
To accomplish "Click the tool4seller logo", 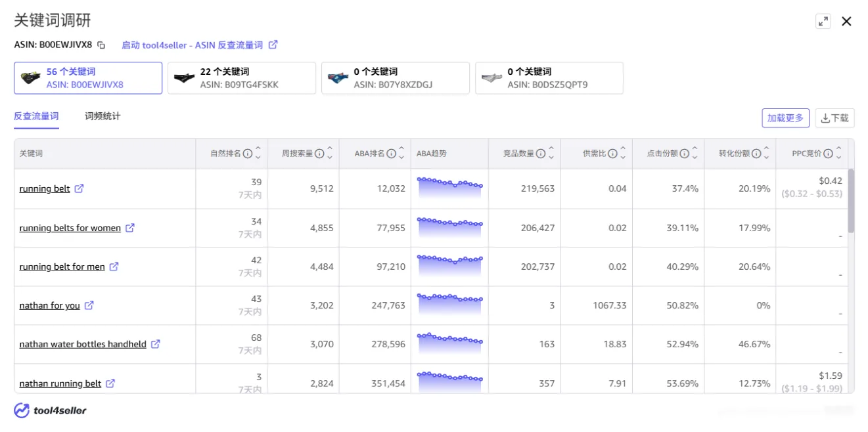I will click(51, 410).
